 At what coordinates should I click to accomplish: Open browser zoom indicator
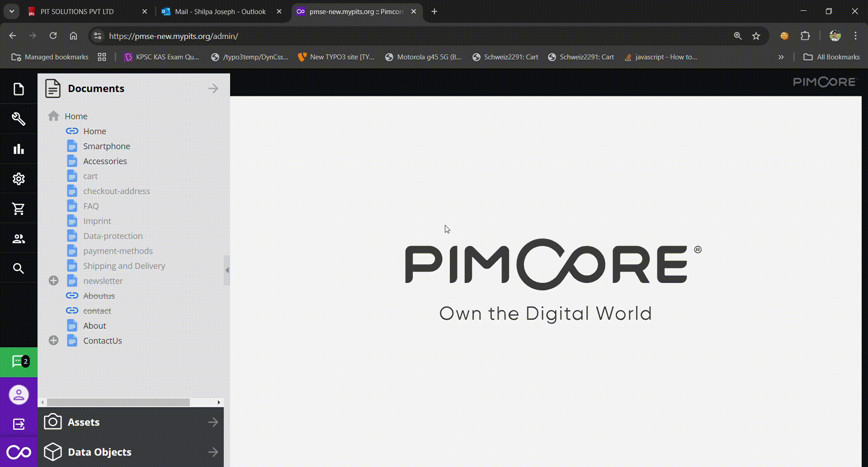pyautogui.click(x=738, y=36)
